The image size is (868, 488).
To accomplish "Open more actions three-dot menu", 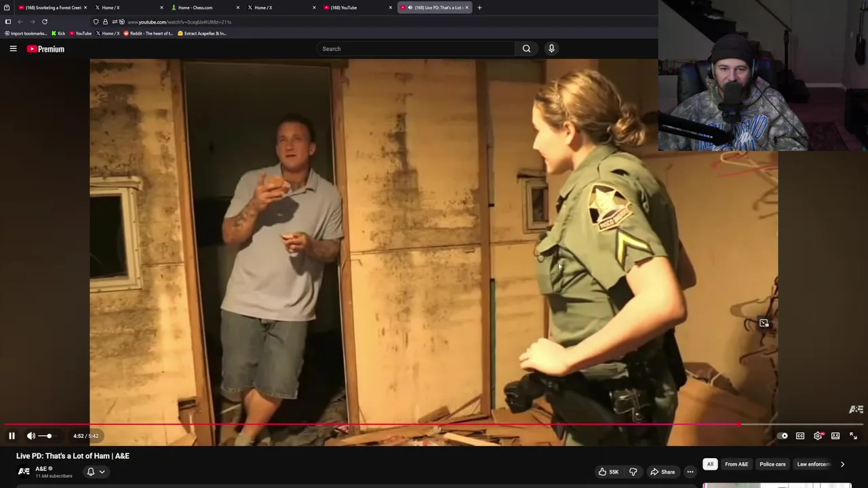I will pos(690,472).
